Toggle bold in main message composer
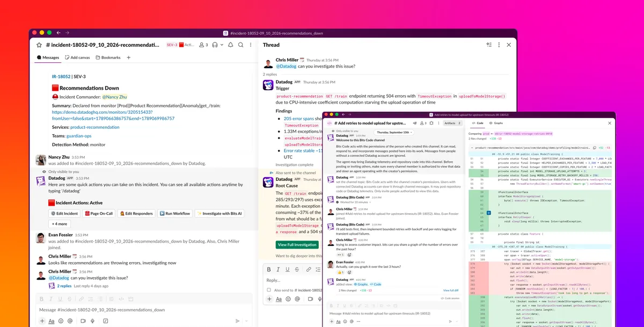The width and height of the screenshot is (644, 327). coord(41,299)
